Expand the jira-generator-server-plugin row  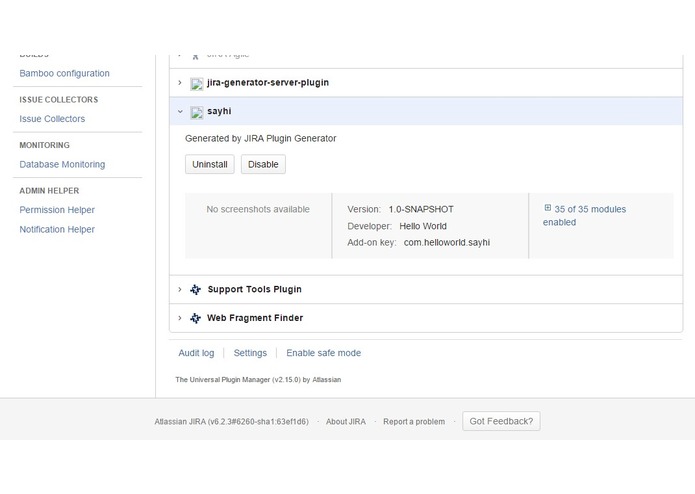(180, 82)
